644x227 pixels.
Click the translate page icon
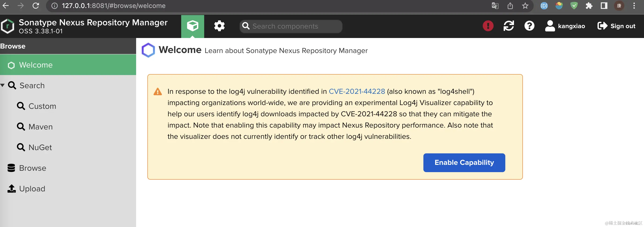coord(495,6)
